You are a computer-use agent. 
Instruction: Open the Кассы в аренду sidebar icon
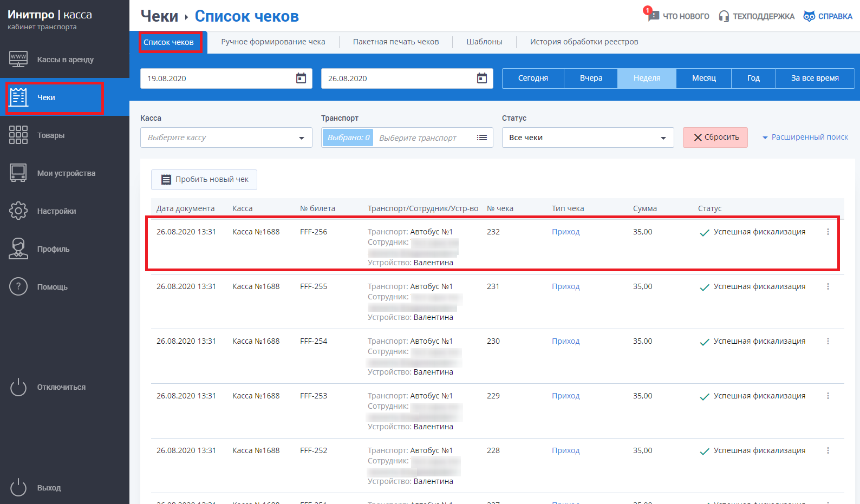click(18, 59)
